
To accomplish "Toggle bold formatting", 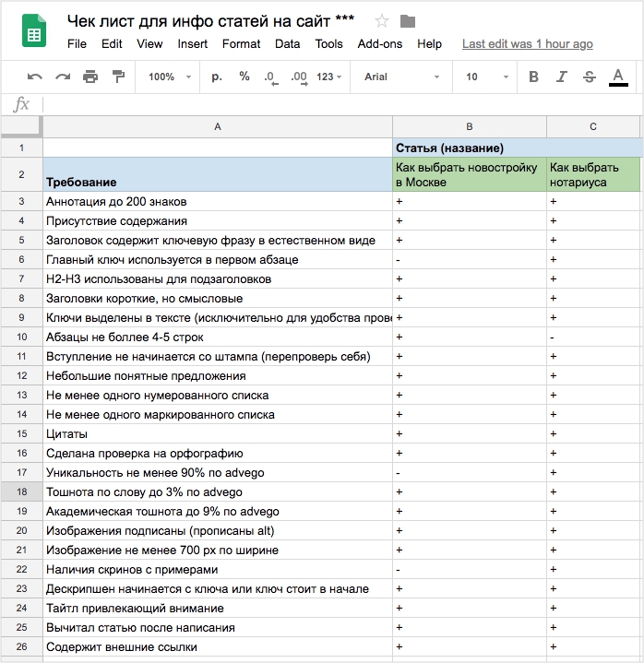I will (533, 77).
